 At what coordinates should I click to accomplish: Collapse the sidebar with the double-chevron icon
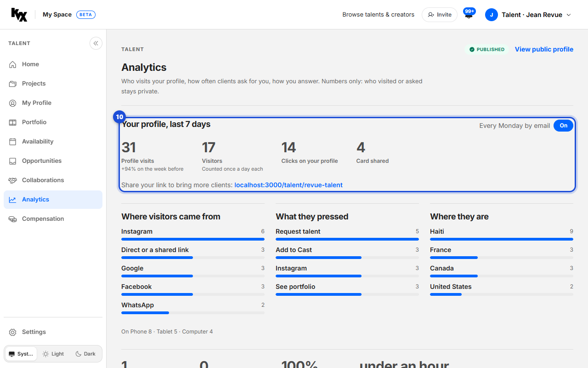pos(96,43)
